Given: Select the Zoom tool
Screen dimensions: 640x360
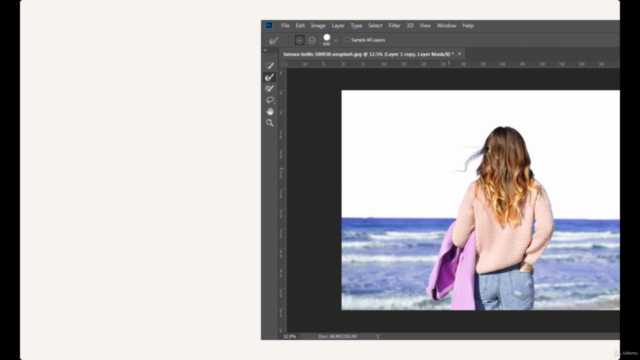Looking at the screenshot, I should point(270,122).
